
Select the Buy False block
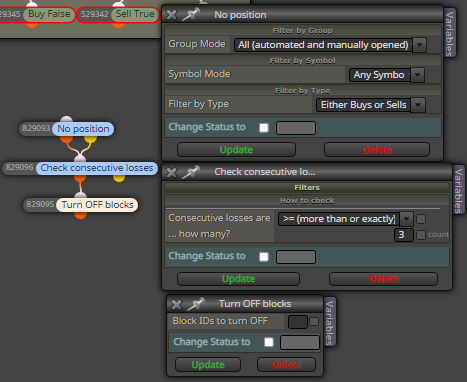click(49, 14)
